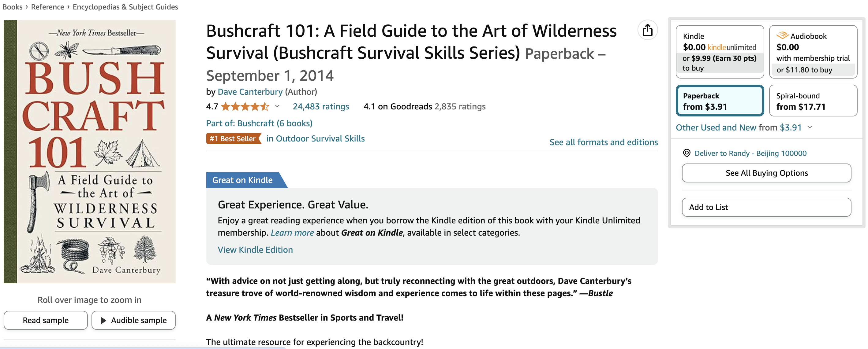
Task: Click the Audible logo icon in Audiobook box
Action: [782, 35]
